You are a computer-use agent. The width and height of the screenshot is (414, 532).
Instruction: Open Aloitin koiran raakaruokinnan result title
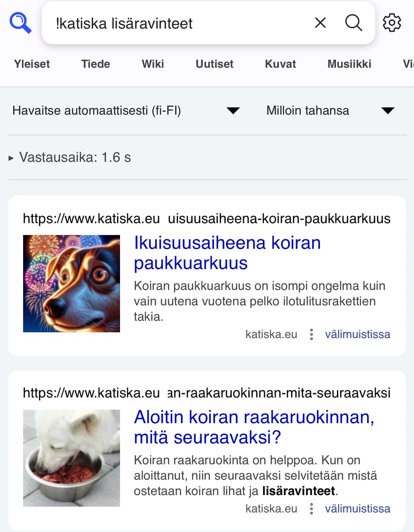(x=254, y=427)
